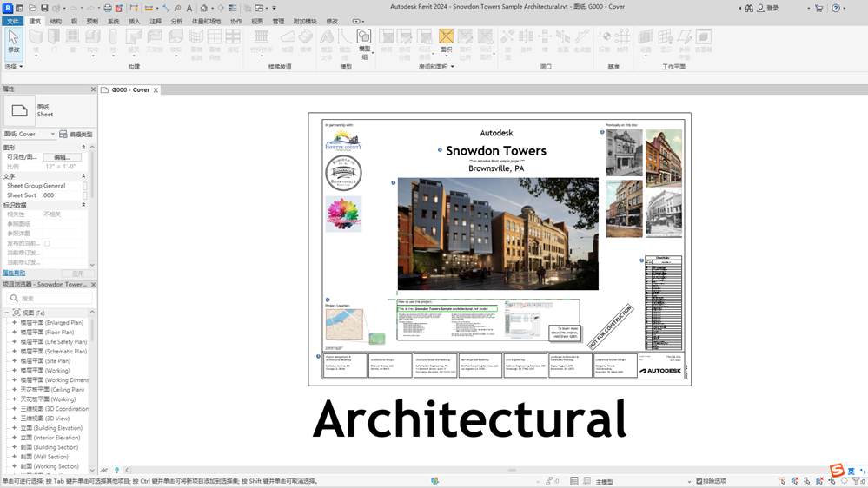Select the Stair (楼梯) tool

(306, 42)
